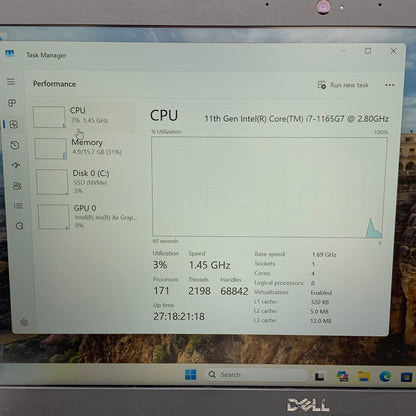Open Microsoft Store from taskbar
Screen dimensions: 416x416
point(406,377)
